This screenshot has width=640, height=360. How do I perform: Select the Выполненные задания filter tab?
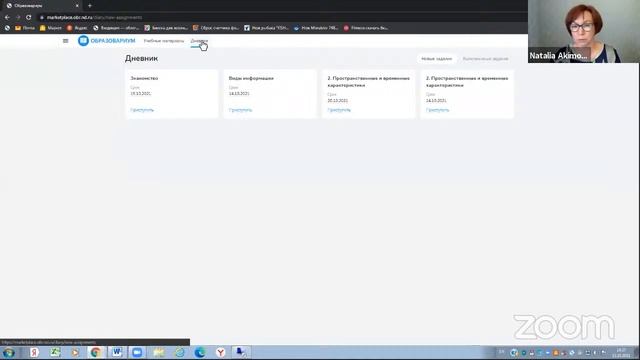pyautogui.click(x=485, y=59)
